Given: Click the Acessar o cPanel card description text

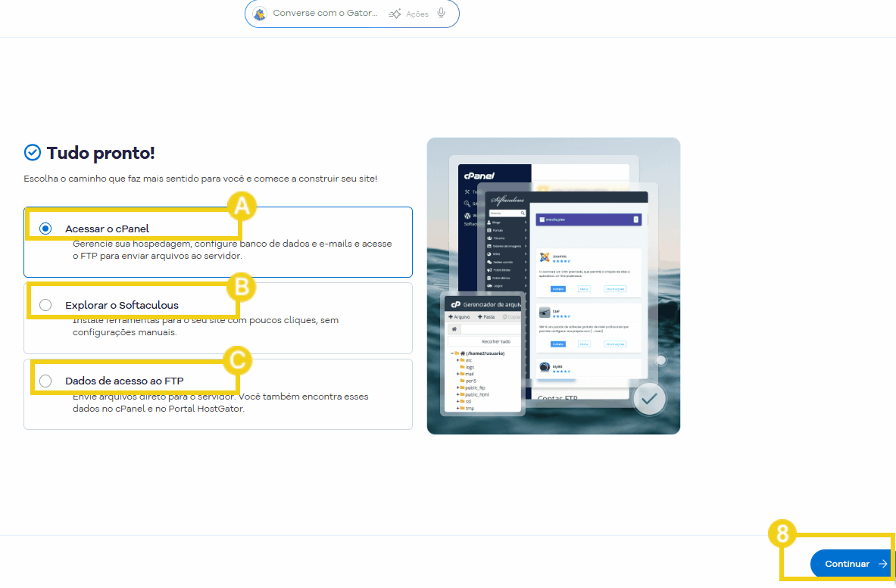Looking at the screenshot, I should click(232, 250).
